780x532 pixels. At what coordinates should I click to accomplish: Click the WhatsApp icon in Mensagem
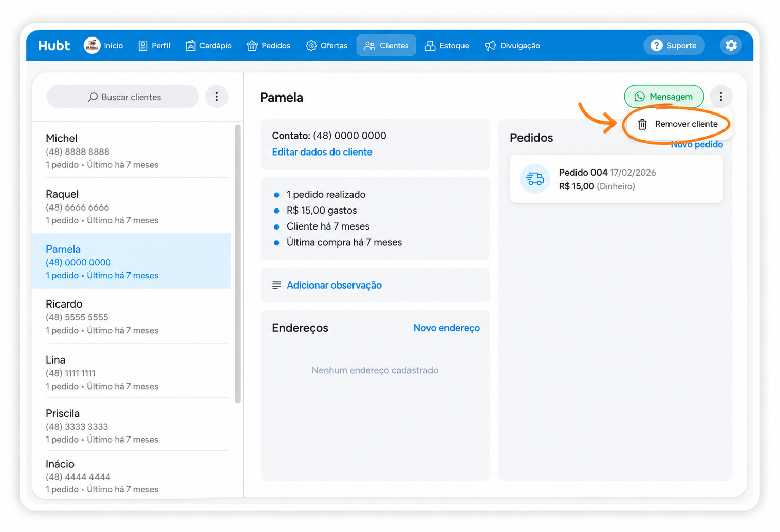639,97
